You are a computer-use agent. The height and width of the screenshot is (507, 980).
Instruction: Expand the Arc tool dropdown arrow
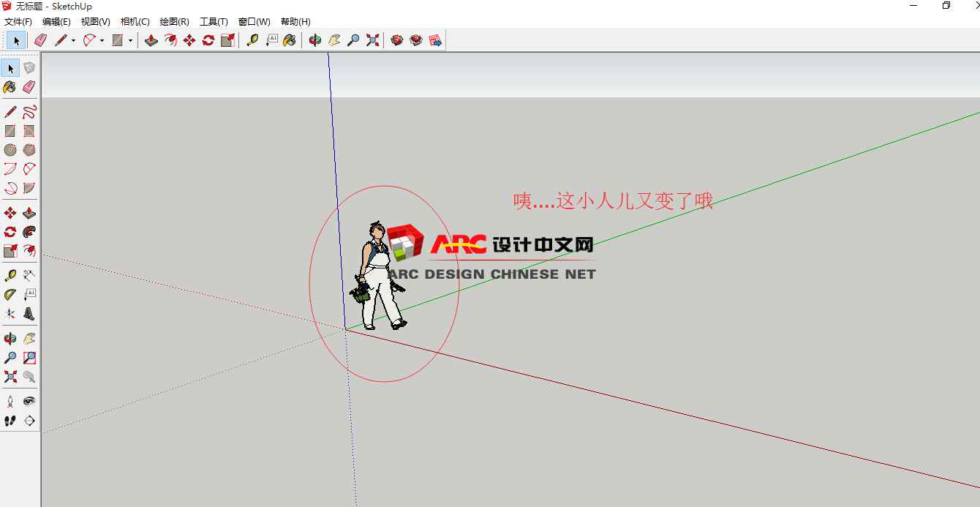pos(102,41)
